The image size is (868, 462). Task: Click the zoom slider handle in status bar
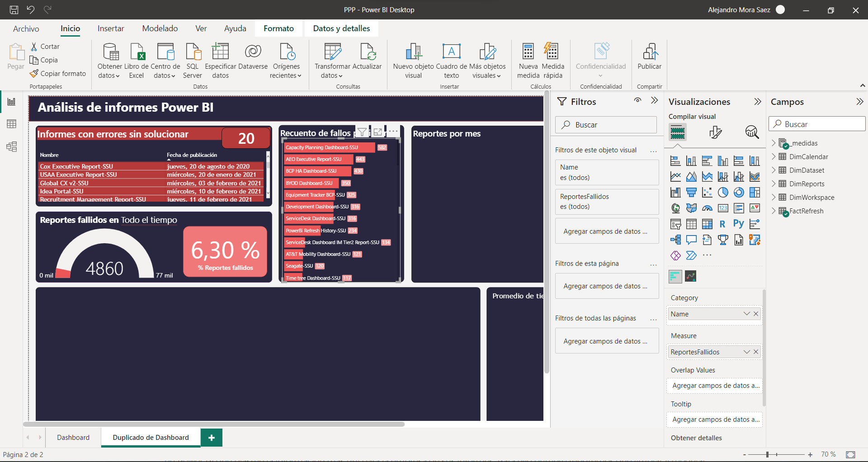(x=767, y=454)
